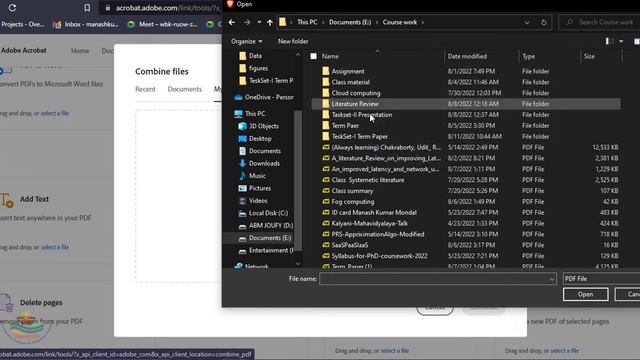Open Music in the navigation pane
The height and width of the screenshot is (360, 640).
(252, 176)
